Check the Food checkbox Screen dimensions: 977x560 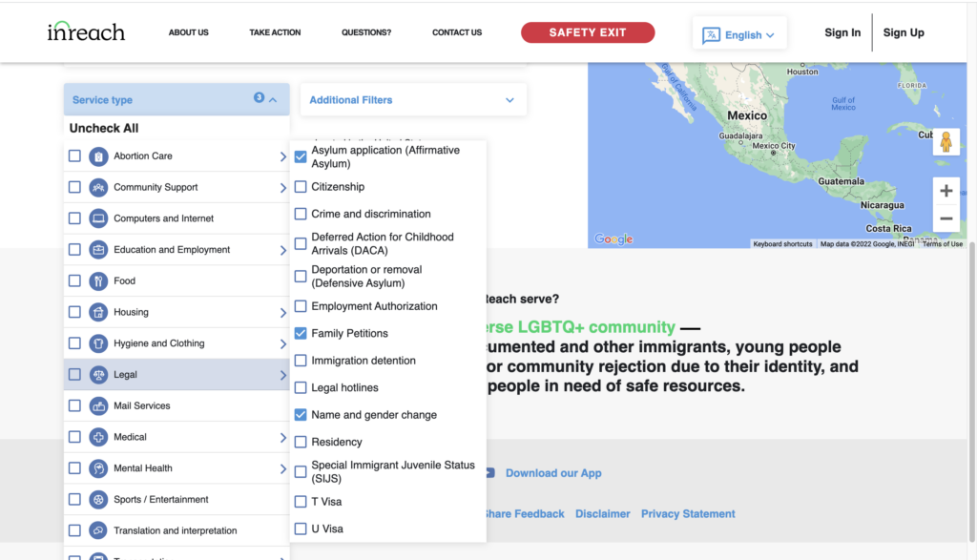(x=74, y=280)
